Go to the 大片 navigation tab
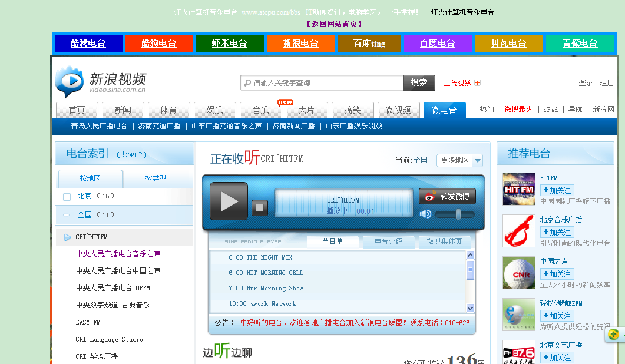The image size is (625, 364). tap(306, 110)
